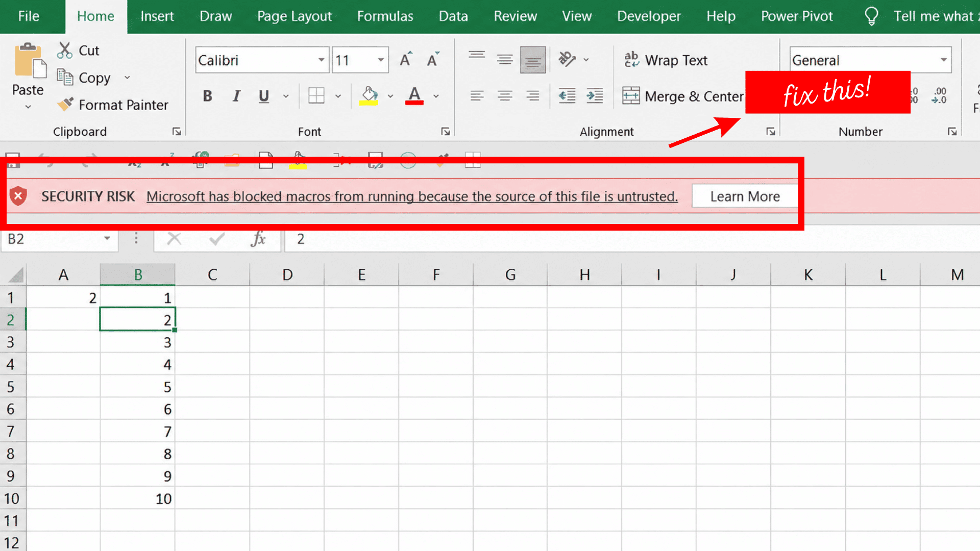Toggle Merge & Center
Screen dimensions: 980x551
[683, 96]
